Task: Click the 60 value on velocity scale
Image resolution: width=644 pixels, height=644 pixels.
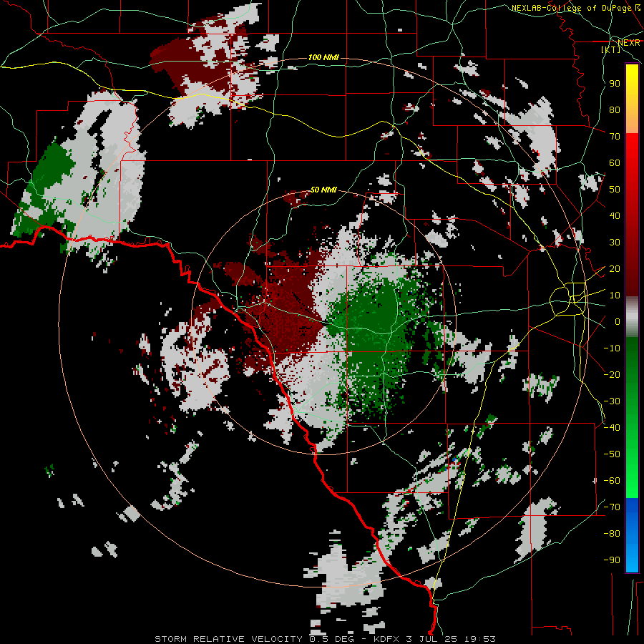Action: (x=615, y=162)
